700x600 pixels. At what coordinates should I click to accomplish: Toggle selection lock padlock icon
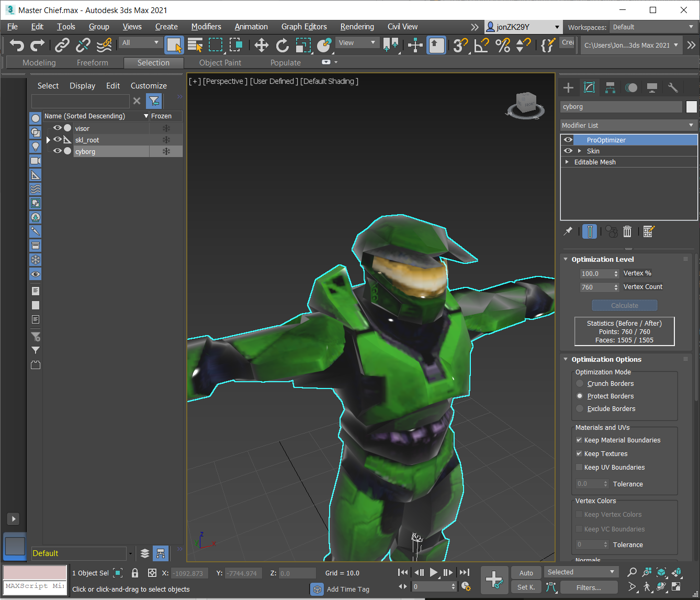135,573
